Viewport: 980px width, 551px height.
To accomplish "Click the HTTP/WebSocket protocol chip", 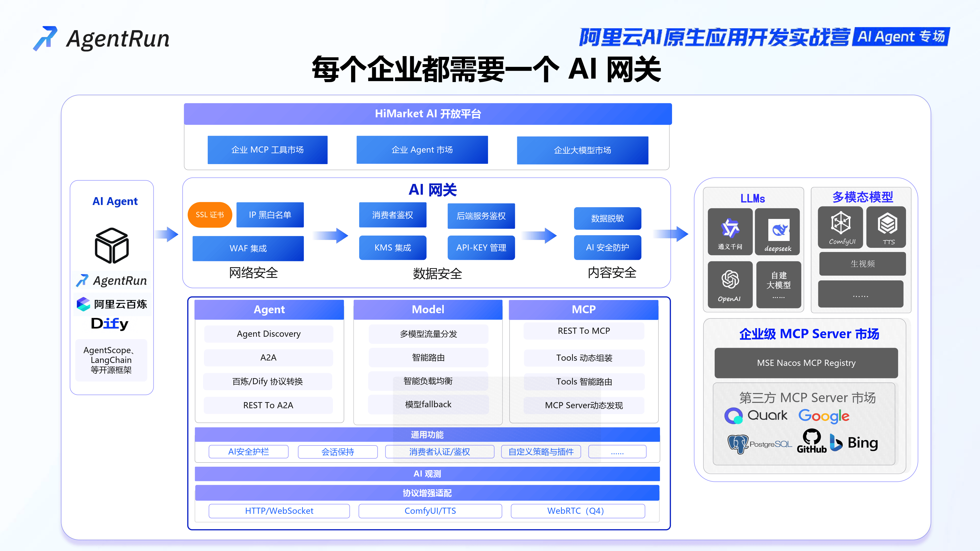I will 279,511.
